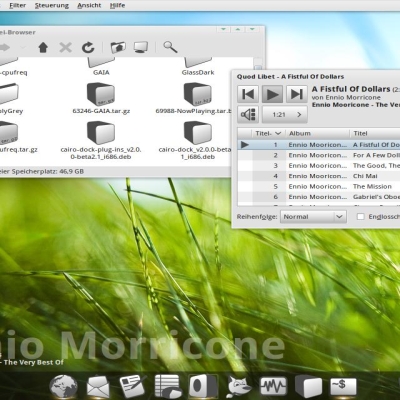The width and height of the screenshot is (400, 400).
Task: Select track 4 Chi Mai
Action: [x=319, y=176]
